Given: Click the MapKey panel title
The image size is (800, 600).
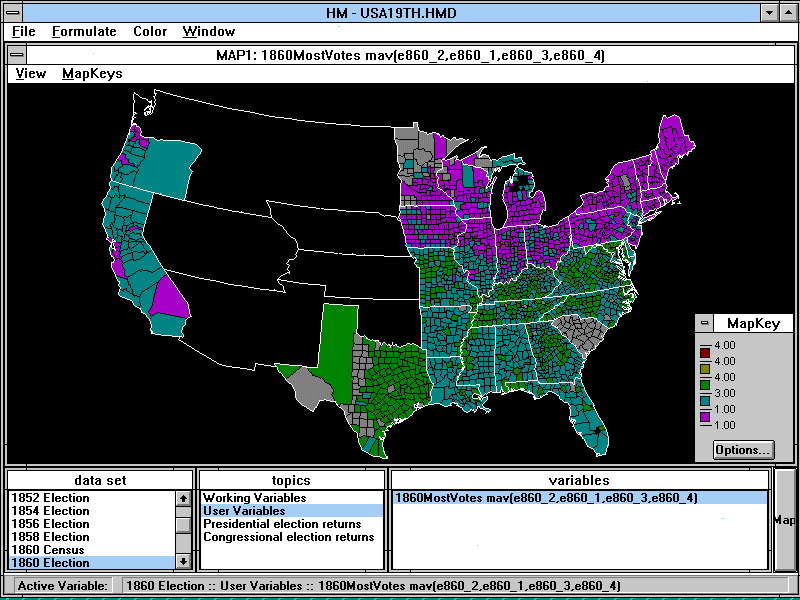Looking at the screenshot, I should [753, 323].
